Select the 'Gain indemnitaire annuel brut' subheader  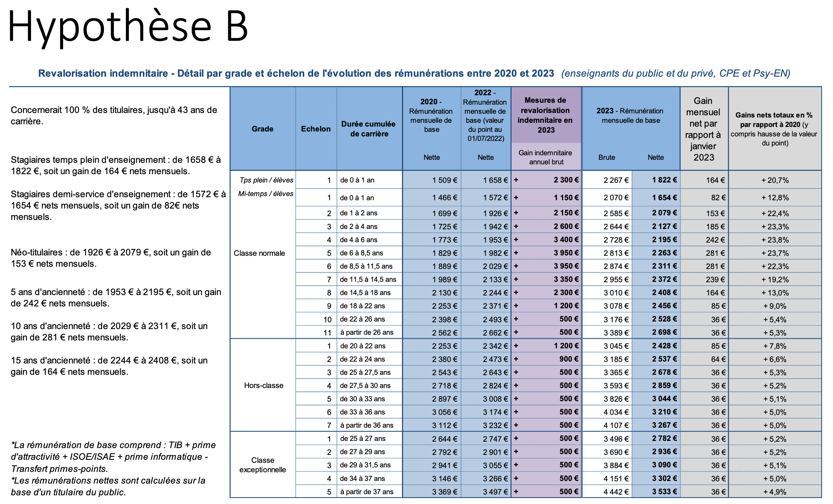tap(545, 157)
